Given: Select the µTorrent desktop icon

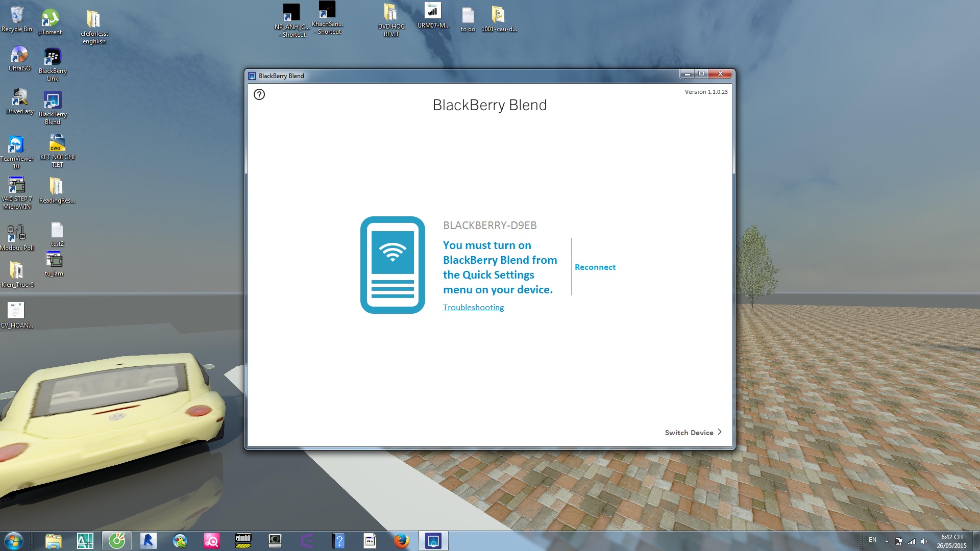Looking at the screenshot, I should coord(50,22).
